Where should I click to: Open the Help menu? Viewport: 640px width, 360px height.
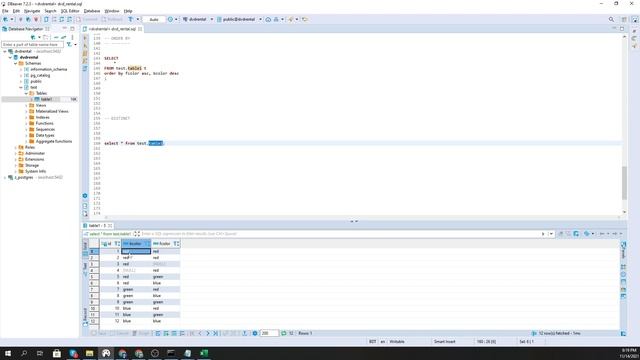click(x=128, y=11)
